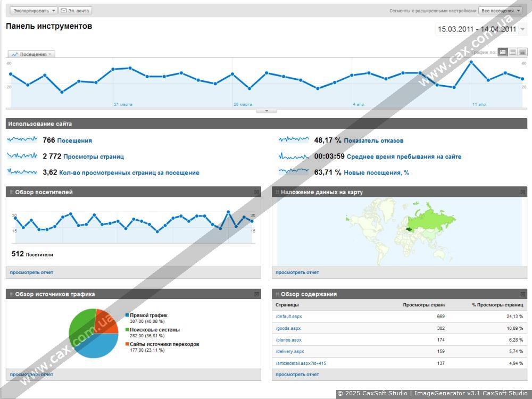Image resolution: width=532 pixels, height=399 pixels.
Task: Switch to the rightmost graph-by view icon
Action: [x=522, y=52]
